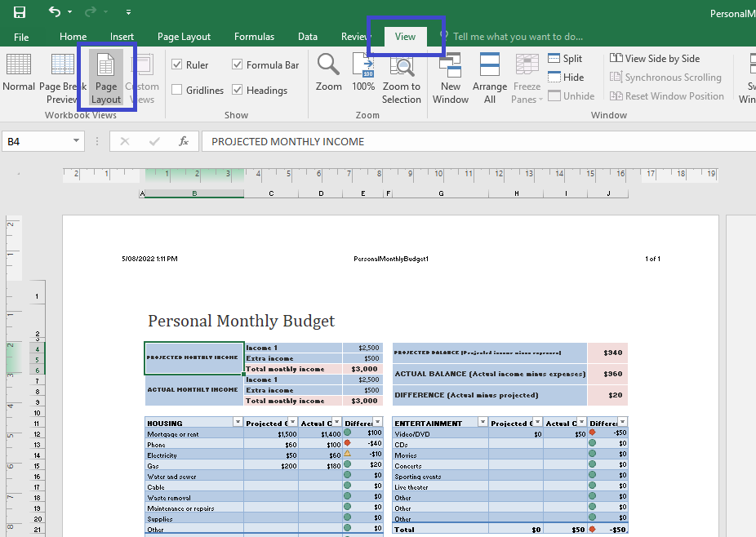
Task: Open the Formulas tab
Action: tap(254, 37)
